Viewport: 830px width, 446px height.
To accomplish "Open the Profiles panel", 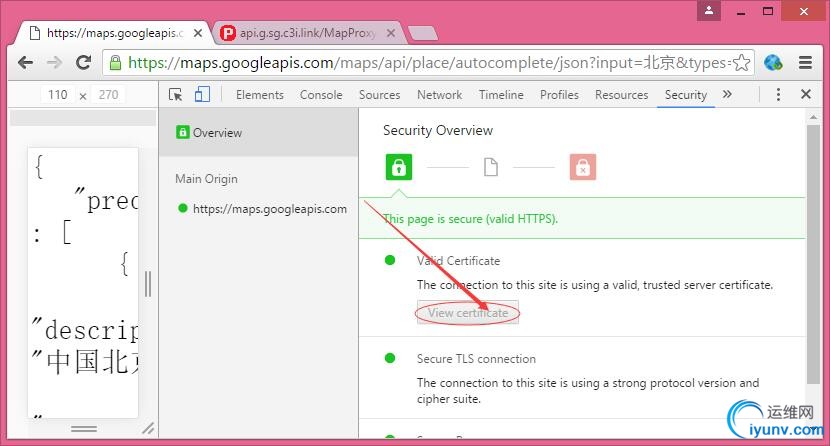I will point(559,95).
